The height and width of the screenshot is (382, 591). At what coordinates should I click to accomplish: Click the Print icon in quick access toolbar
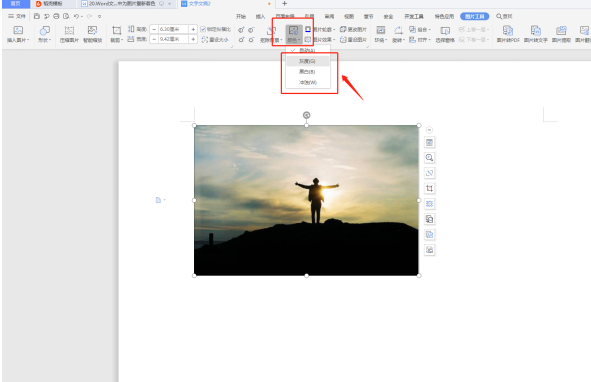[56, 16]
